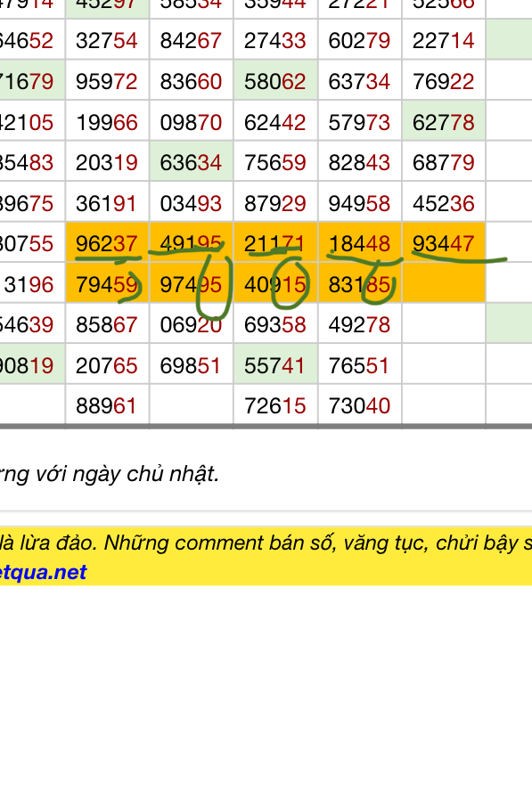This screenshot has width=532, height=792.
Task: Click the cell containing 79459
Action: [107, 283]
